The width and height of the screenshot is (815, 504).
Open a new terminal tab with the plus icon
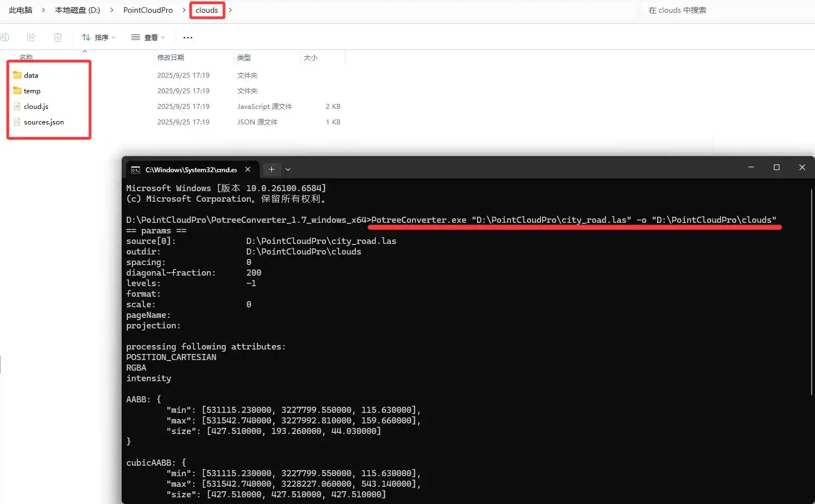pos(271,169)
